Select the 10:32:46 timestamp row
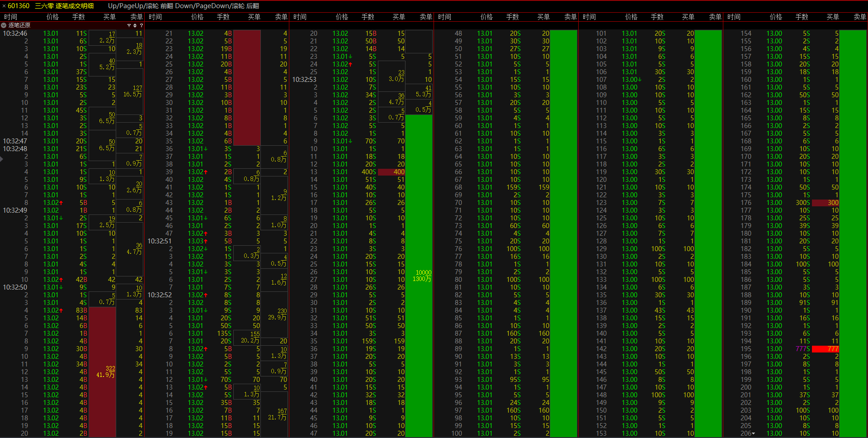 click(72, 33)
